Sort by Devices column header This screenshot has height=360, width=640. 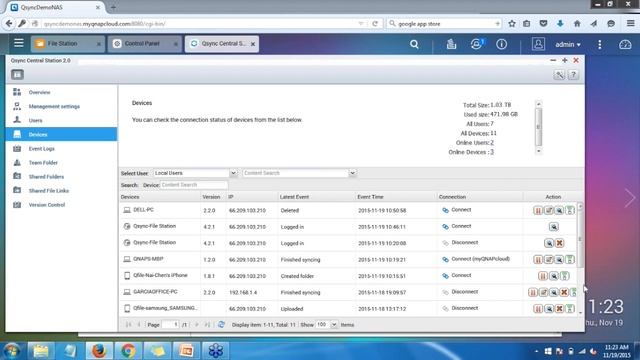[x=160, y=197]
